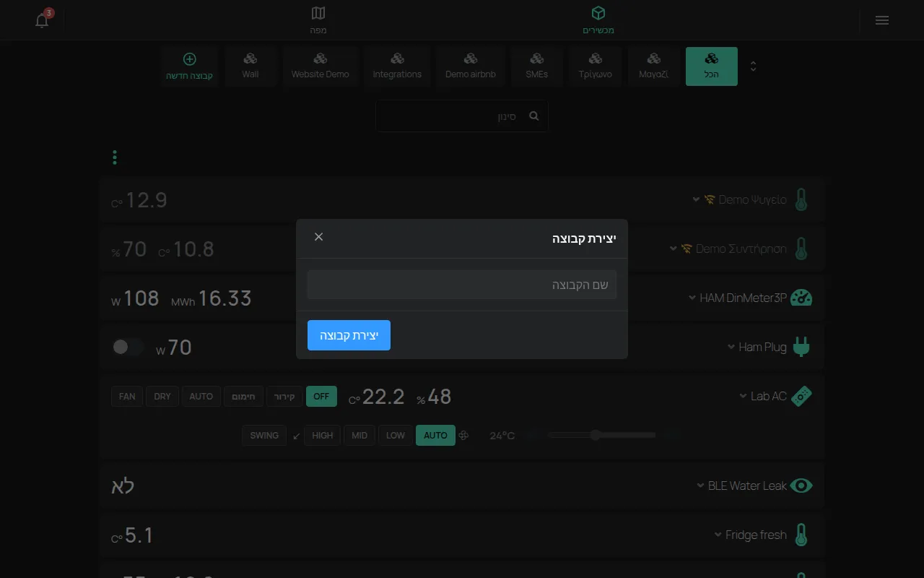Select the הכל group tab
Screen dimensions: 924x578
(712, 66)
